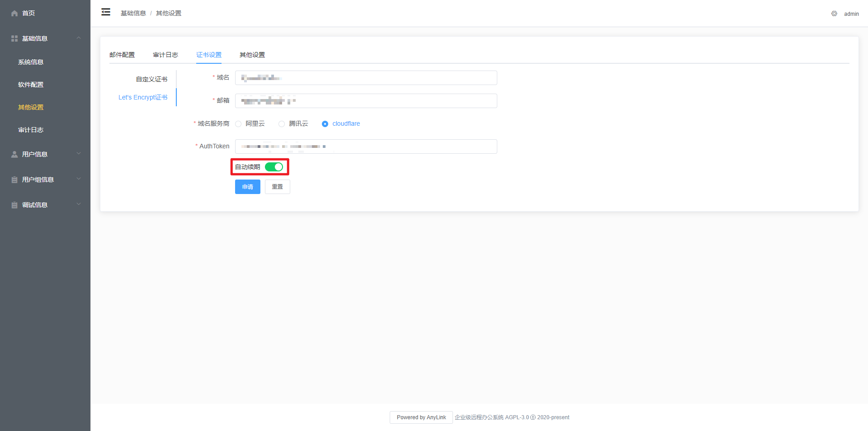
Task: Click the clipboard icon beside 用户组信息
Action: pos(14,180)
